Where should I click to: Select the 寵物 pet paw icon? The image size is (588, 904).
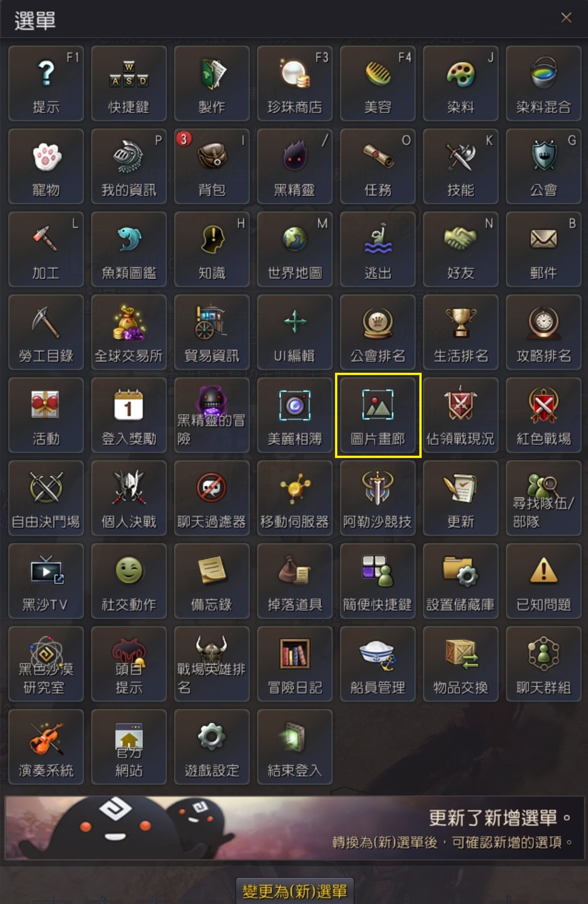click(x=46, y=166)
